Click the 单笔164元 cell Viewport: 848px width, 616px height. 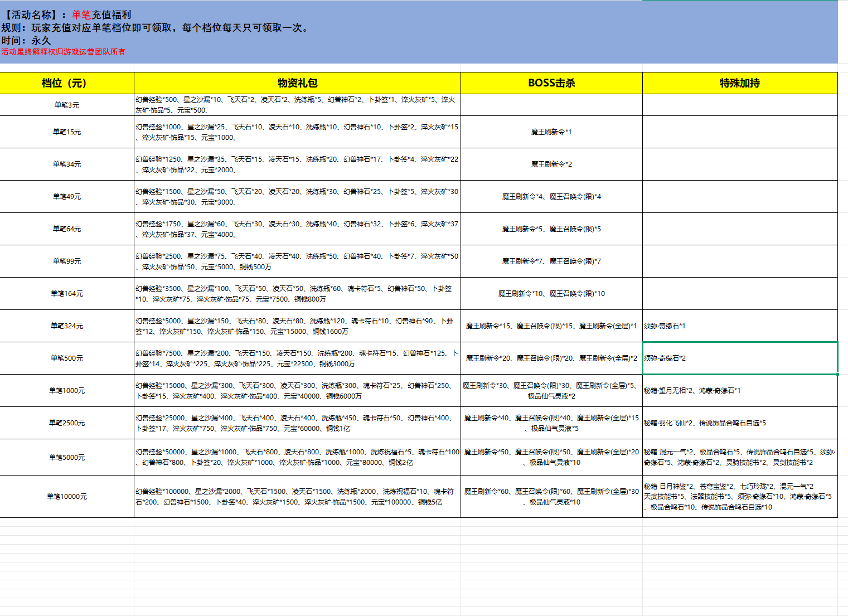tap(67, 294)
